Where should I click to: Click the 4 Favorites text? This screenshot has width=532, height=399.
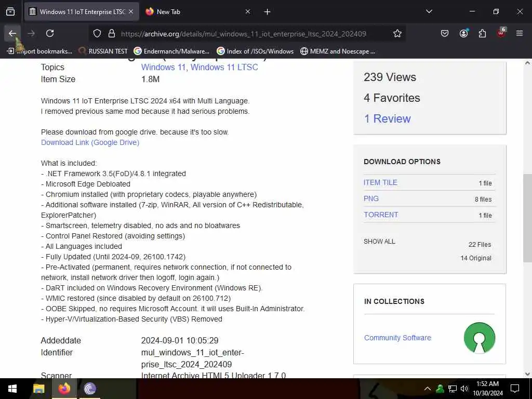[392, 98]
